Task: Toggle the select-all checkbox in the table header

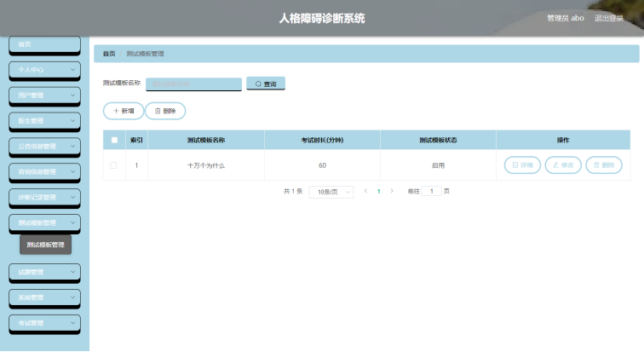Action: [x=114, y=140]
